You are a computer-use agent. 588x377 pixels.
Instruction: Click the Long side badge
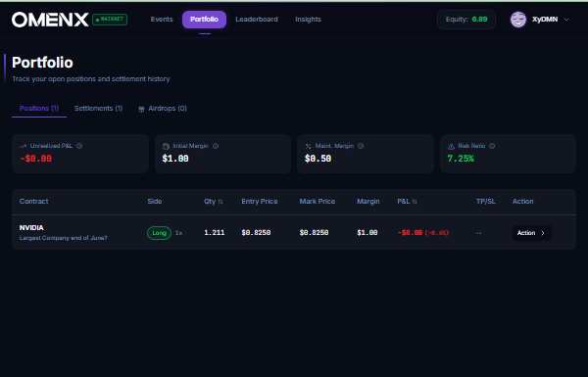[160, 233]
